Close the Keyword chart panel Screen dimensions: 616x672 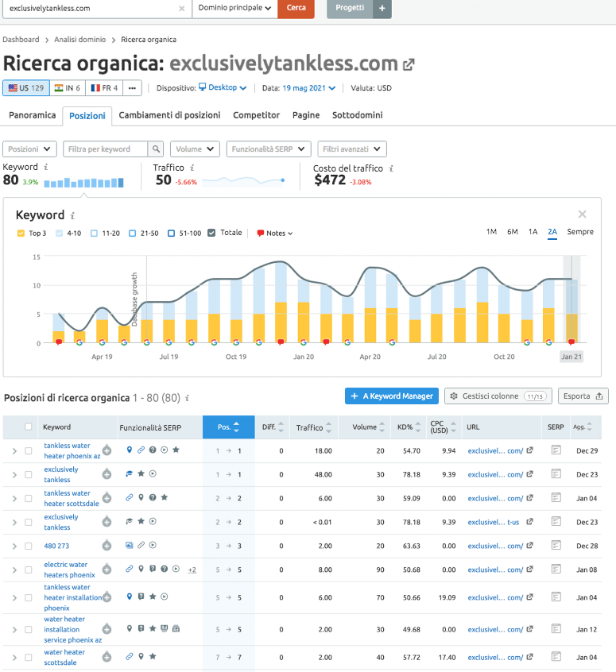click(x=582, y=214)
